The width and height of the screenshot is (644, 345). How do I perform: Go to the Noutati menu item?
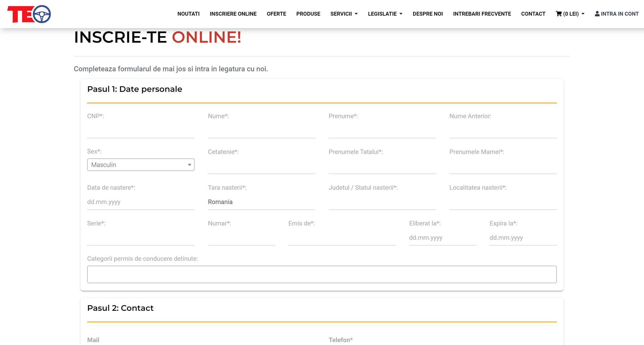coord(188,14)
